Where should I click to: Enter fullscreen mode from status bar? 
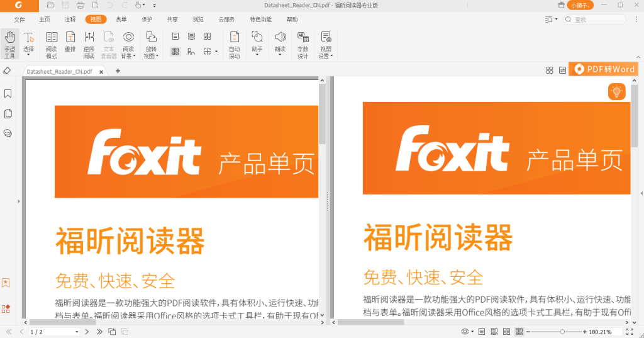(630, 332)
